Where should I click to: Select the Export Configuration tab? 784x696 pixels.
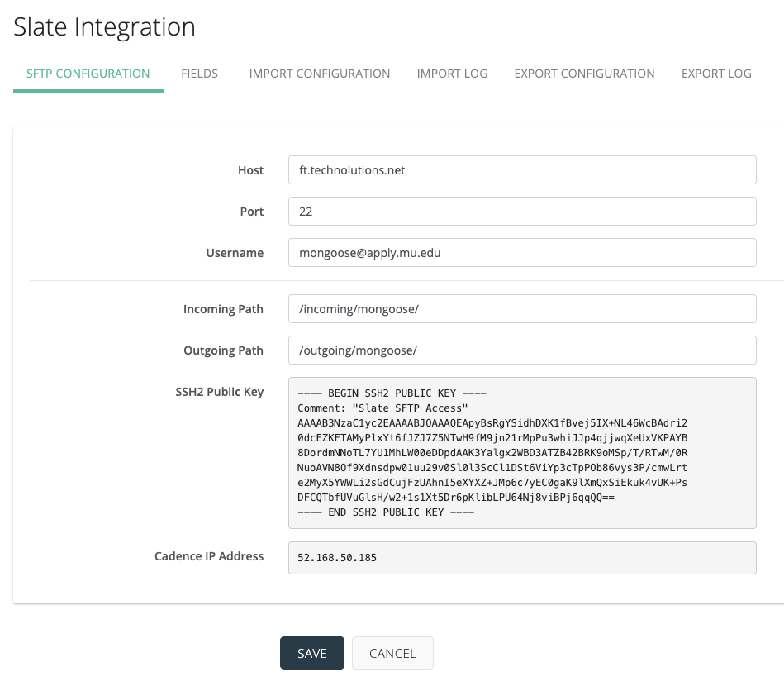tap(584, 74)
